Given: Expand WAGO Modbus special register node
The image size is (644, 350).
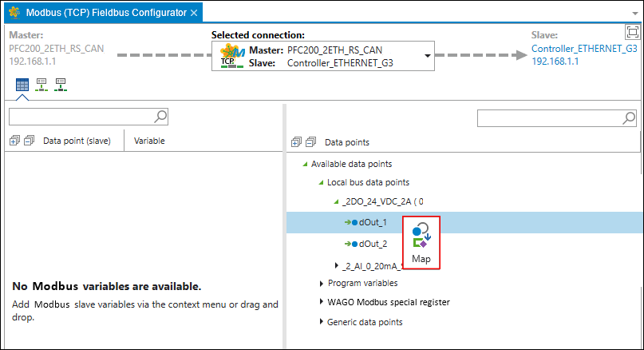Looking at the screenshot, I should click(321, 302).
